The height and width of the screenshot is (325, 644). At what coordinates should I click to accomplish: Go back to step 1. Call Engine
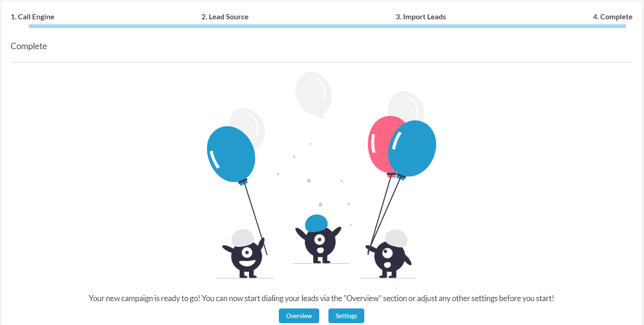coord(33,17)
